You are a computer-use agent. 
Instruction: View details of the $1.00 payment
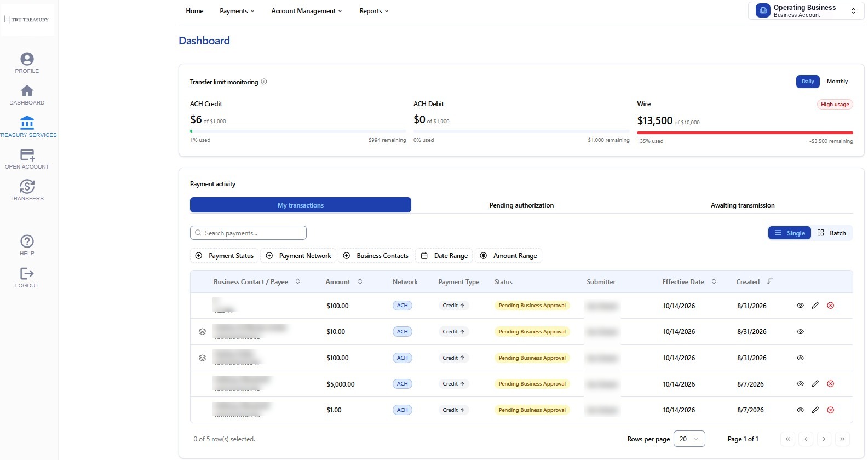[800, 410]
